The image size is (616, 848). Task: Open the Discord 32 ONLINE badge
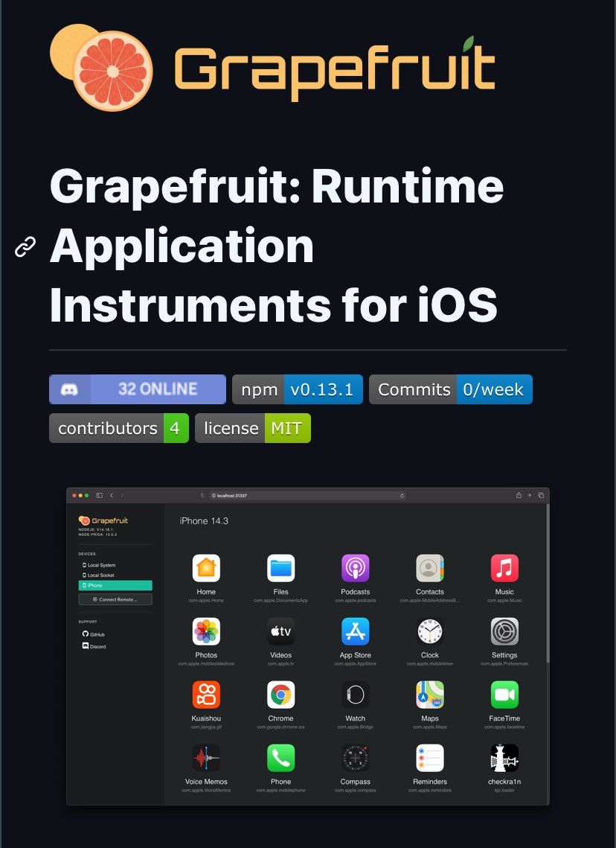137,389
